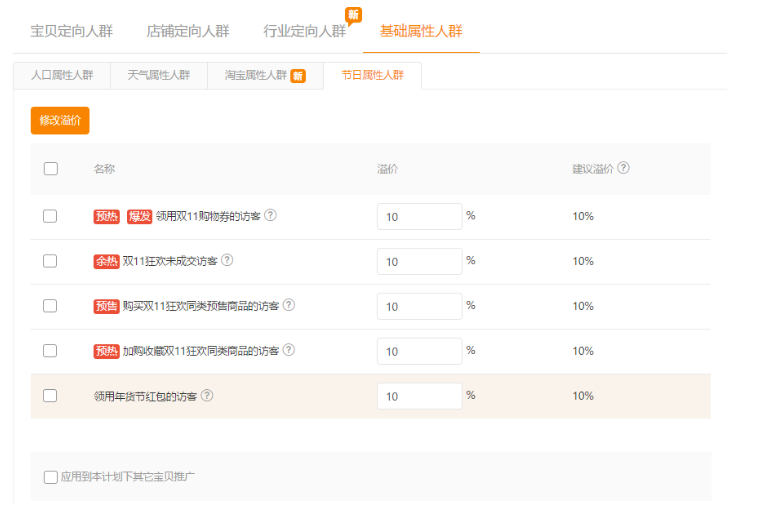Select checkbox for 领用年货节红包的访客 row
The height and width of the screenshot is (512, 764).
pyautogui.click(x=50, y=396)
